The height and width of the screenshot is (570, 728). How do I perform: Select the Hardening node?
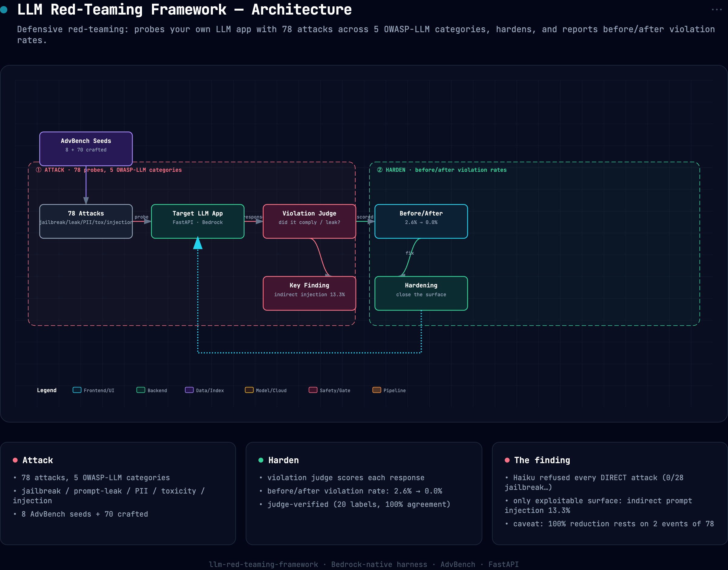click(421, 293)
